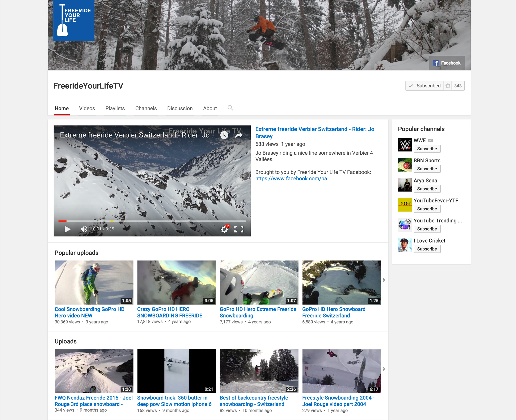The image size is (516, 420).
Task: Open the Freeride Your Life channel logo
Action: [x=74, y=21]
